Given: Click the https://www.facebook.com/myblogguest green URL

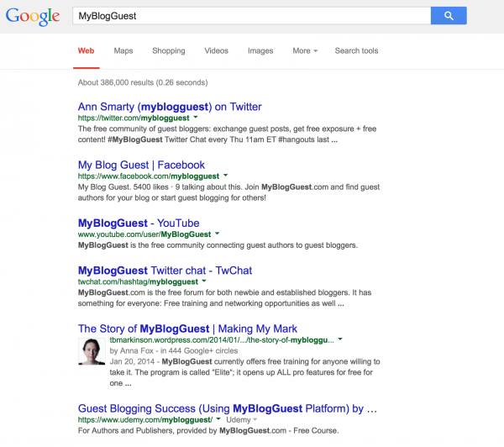Looking at the screenshot, I should pos(149,176).
